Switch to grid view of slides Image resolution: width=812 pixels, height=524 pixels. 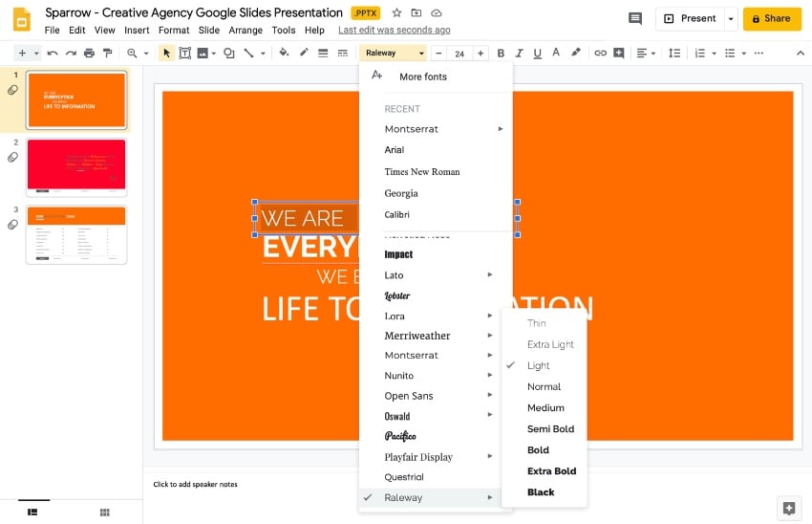click(x=104, y=513)
